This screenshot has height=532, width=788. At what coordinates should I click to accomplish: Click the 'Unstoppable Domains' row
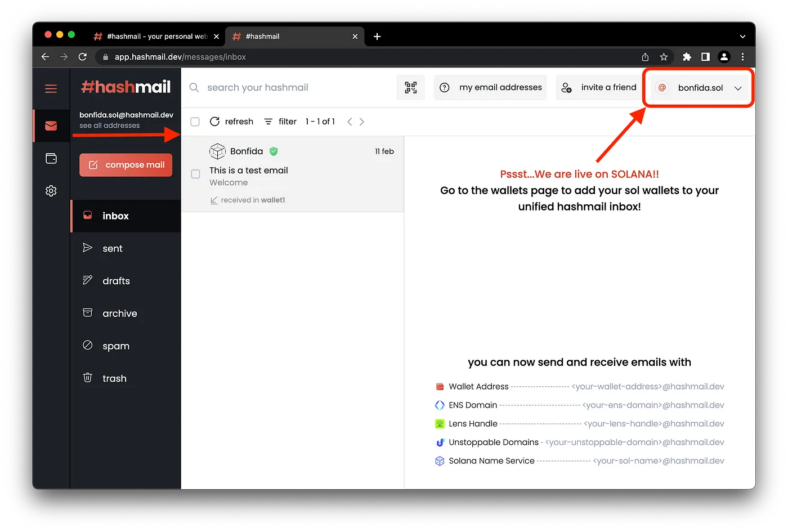[x=580, y=442]
